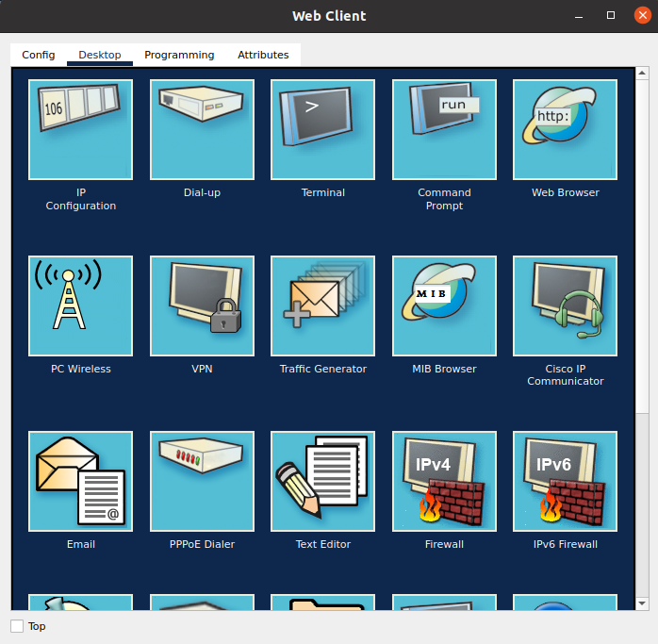658x644 pixels.
Task: Launch the MIB Browser
Action: [x=444, y=305]
